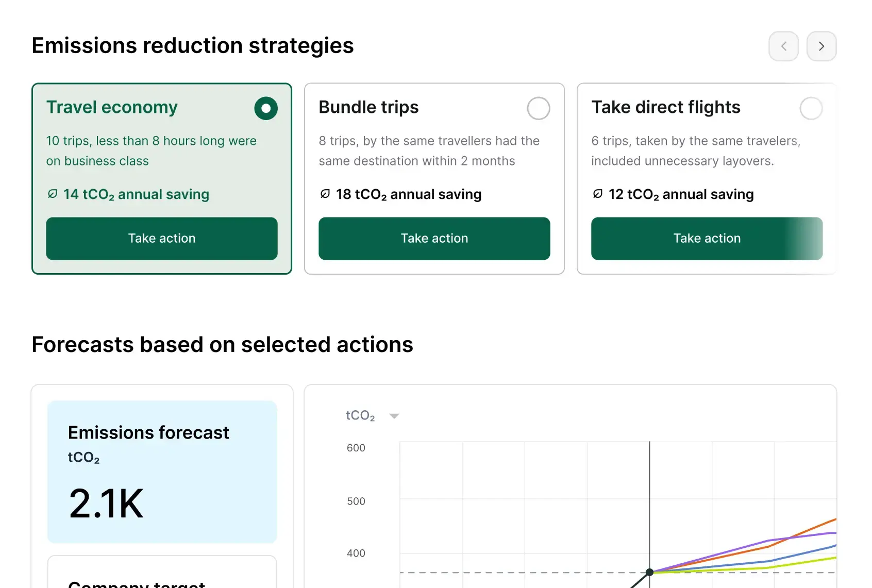Screen dimensions: 872x588
Task: Show next strategies with right chevron
Action: (x=821, y=46)
